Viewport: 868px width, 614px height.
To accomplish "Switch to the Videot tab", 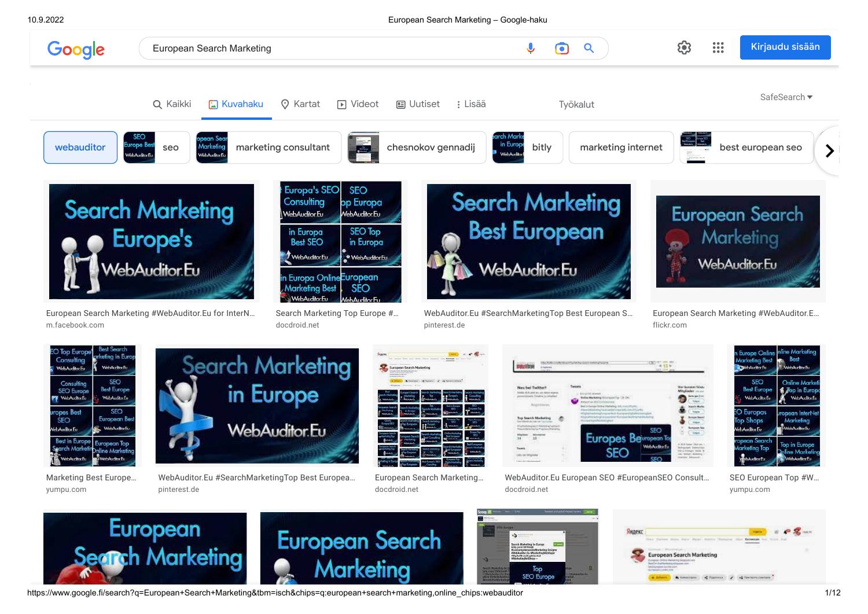I will pos(358,104).
